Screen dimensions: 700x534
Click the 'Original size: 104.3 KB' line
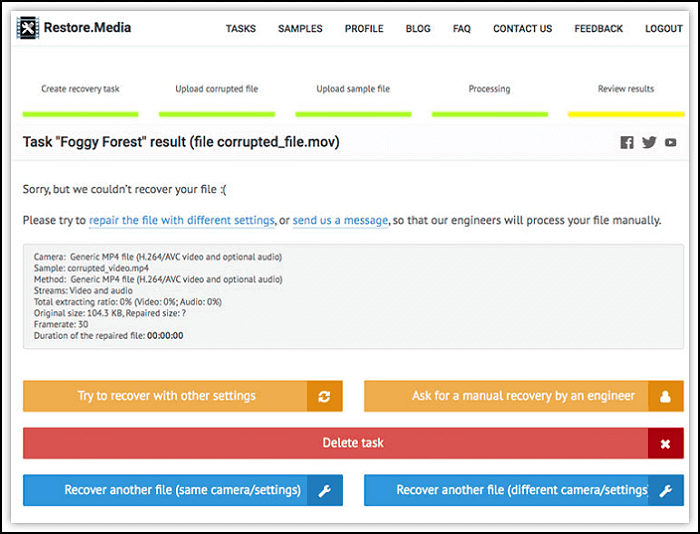click(x=110, y=313)
